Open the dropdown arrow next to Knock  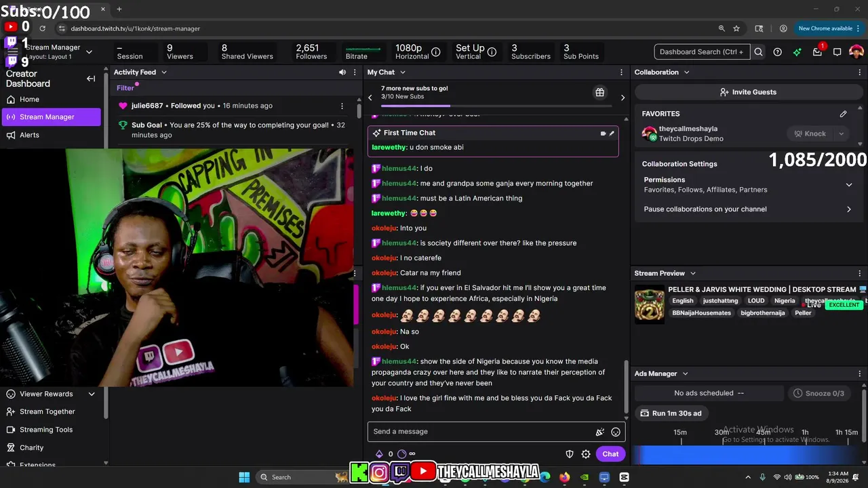(841, 134)
